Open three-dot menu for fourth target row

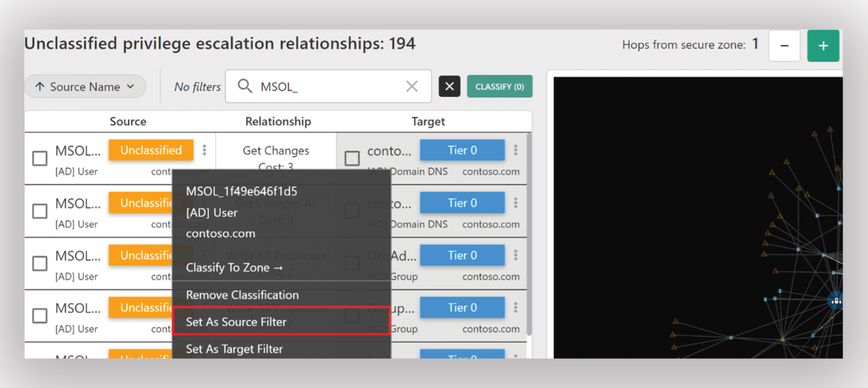click(515, 308)
